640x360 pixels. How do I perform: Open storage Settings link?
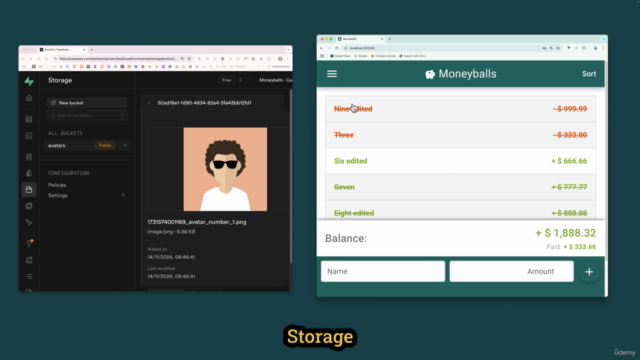point(58,196)
